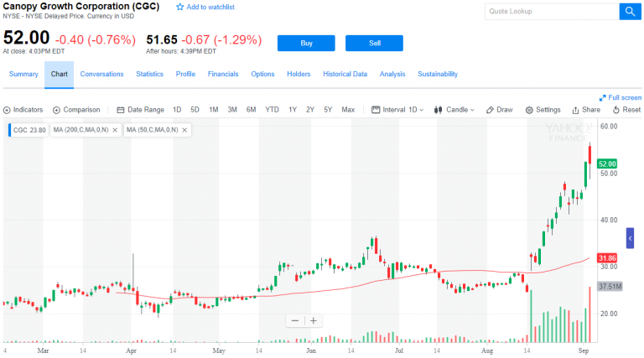The width and height of the screenshot is (644, 358).
Task: Expand the blue side panel chevron
Action: tap(630, 238)
